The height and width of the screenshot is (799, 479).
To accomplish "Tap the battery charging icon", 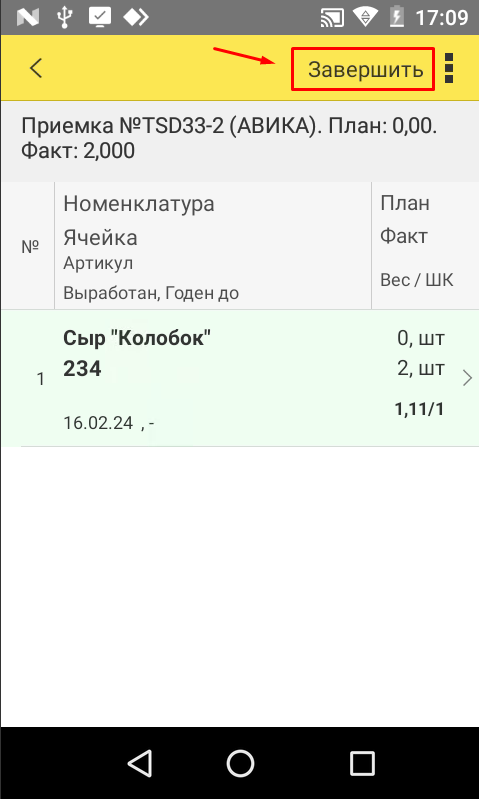I will pos(397,18).
